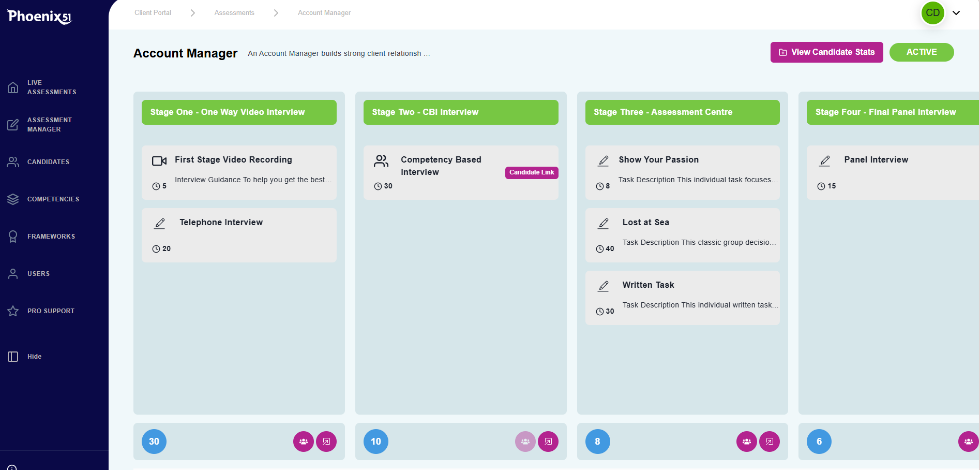The height and width of the screenshot is (470, 980).
Task: Click Stage Three open-link arrow icon
Action: click(x=770, y=442)
